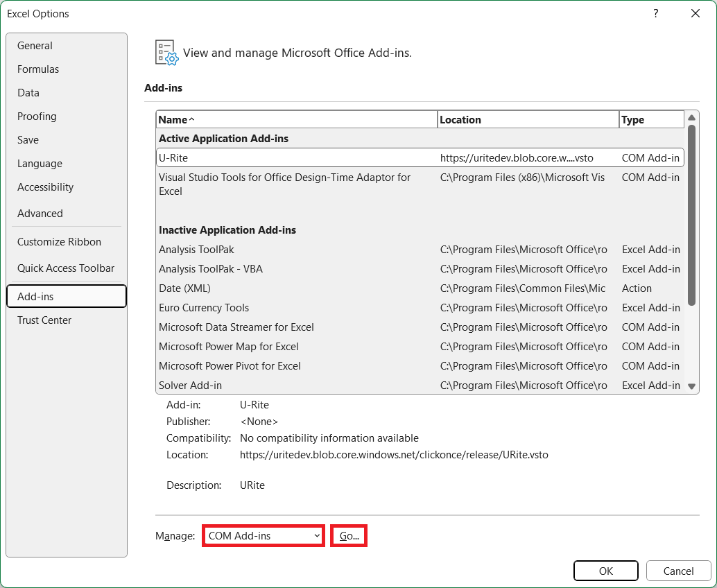Open the Customize Ribbon settings
717x588 pixels.
tap(59, 241)
